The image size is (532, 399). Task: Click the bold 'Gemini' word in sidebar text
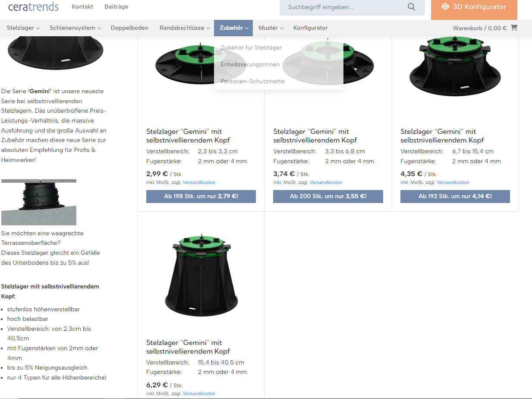tap(40, 91)
